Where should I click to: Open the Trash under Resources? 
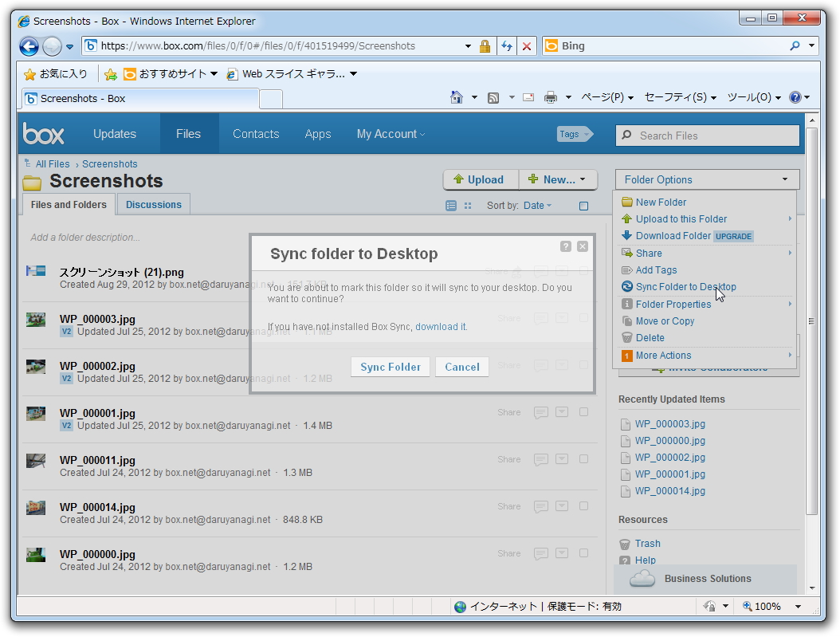point(647,543)
